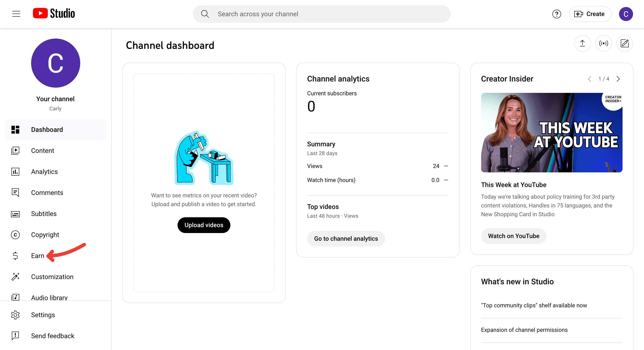Image resolution: width=644 pixels, height=350 pixels.
Task: Click the Comments speech bubble icon
Action: [15, 193]
